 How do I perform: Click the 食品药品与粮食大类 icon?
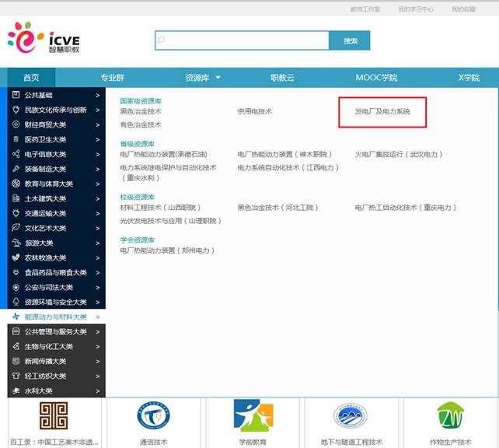coord(16,272)
